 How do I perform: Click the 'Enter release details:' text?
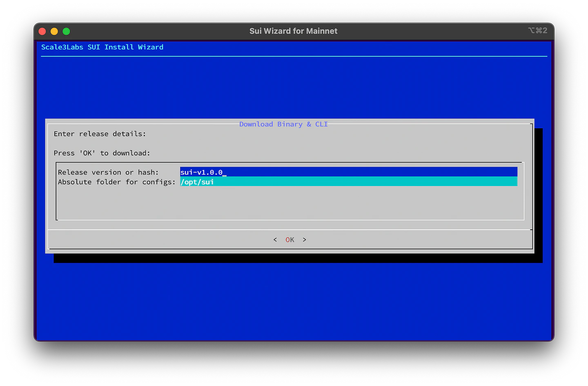point(100,134)
